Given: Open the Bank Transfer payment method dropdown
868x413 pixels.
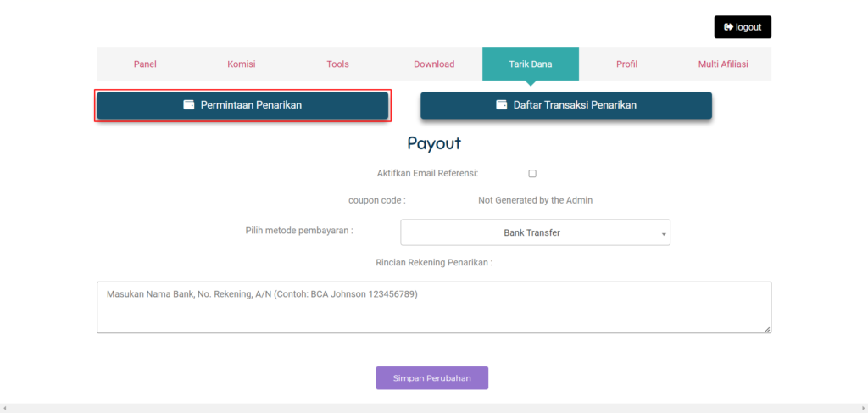Looking at the screenshot, I should tap(534, 232).
